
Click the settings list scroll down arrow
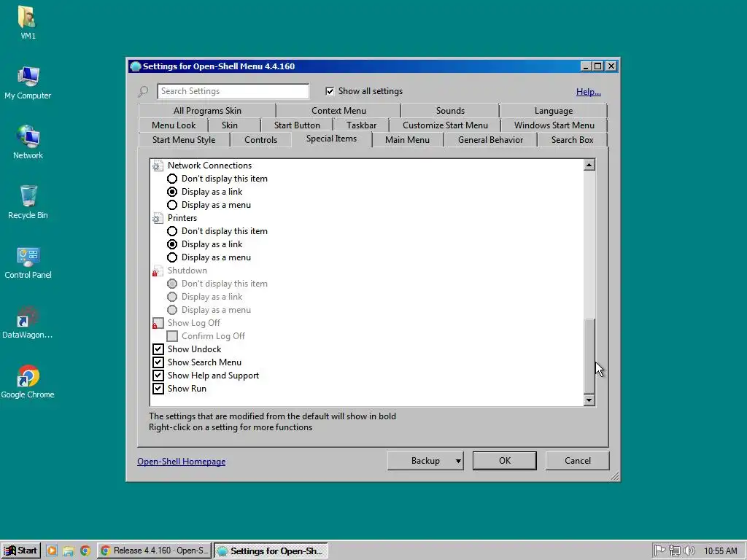click(x=589, y=400)
